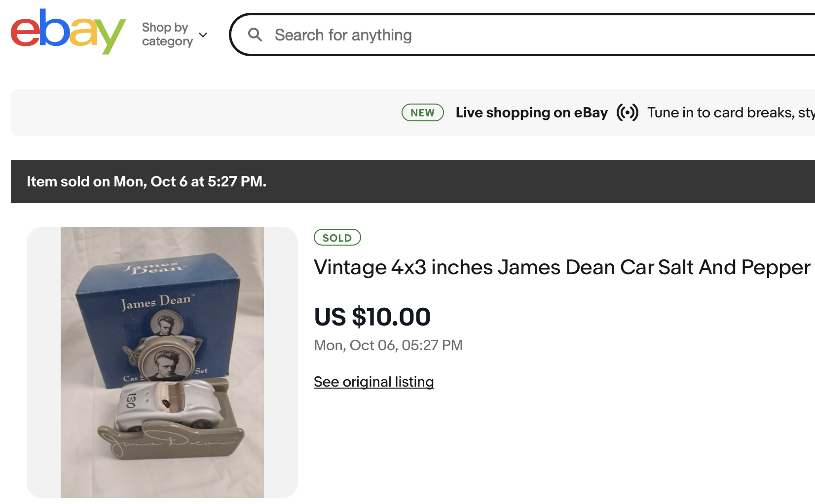This screenshot has width=815, height=504.
Task: Click the Mon, Oct 06 sale date
Action: pos(388,345)
